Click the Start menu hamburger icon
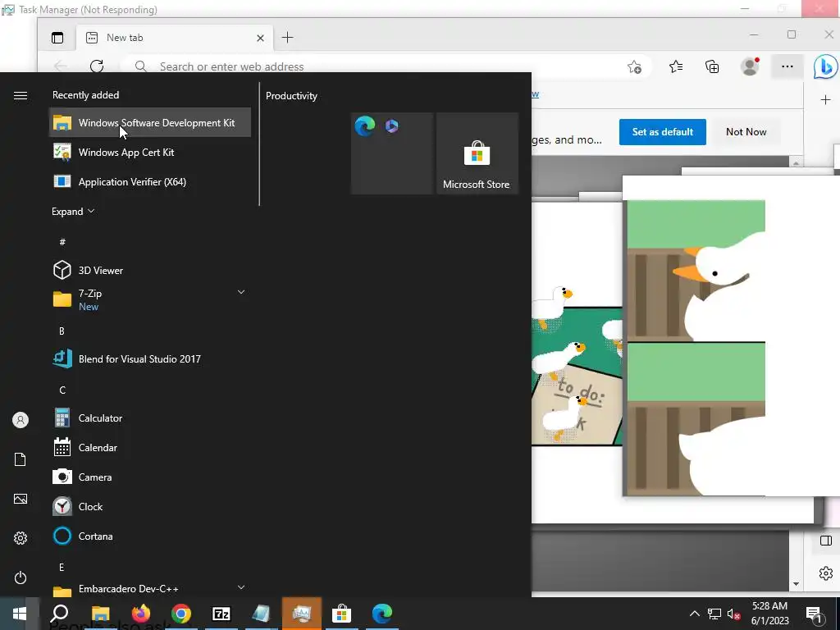Image resolution: width=840 pixels, height=630 pixels. point(21,95)
